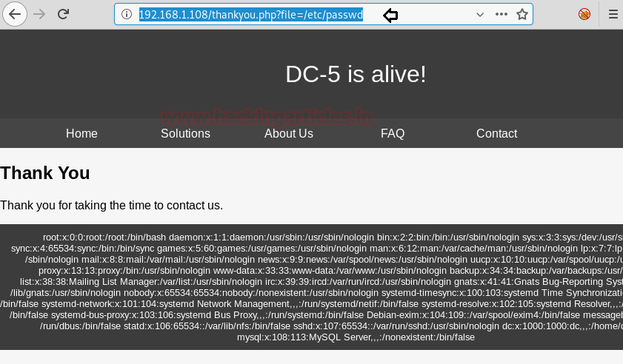Click the DC-5 is alive! heading
Viewport: 623px width, 364px height.
coord(356,74)
